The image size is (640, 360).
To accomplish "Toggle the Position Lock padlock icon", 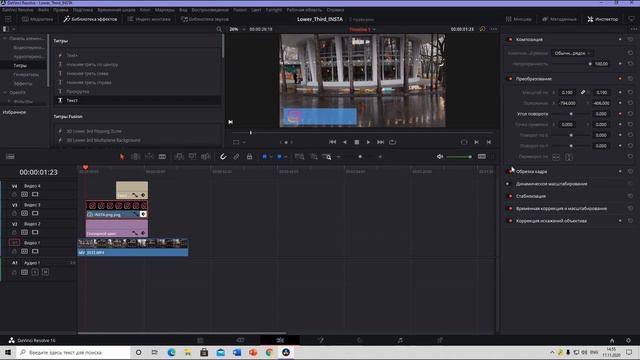I will [249, 157].
